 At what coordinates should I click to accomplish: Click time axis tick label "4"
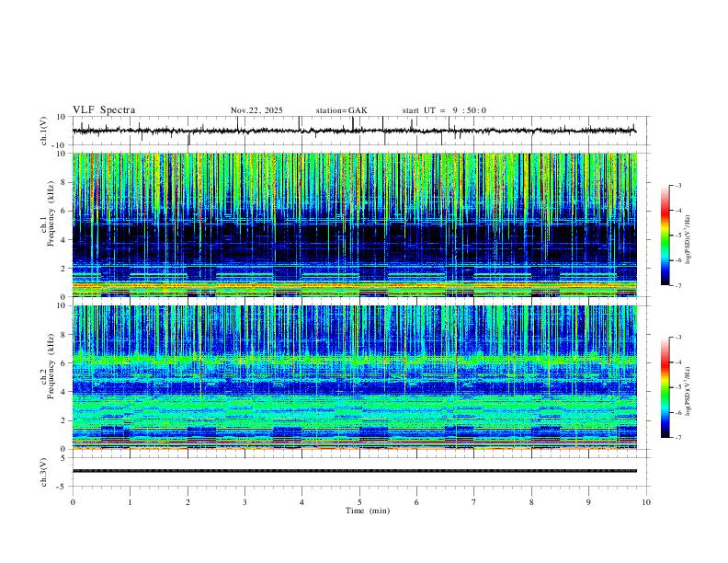click(301, 502)
